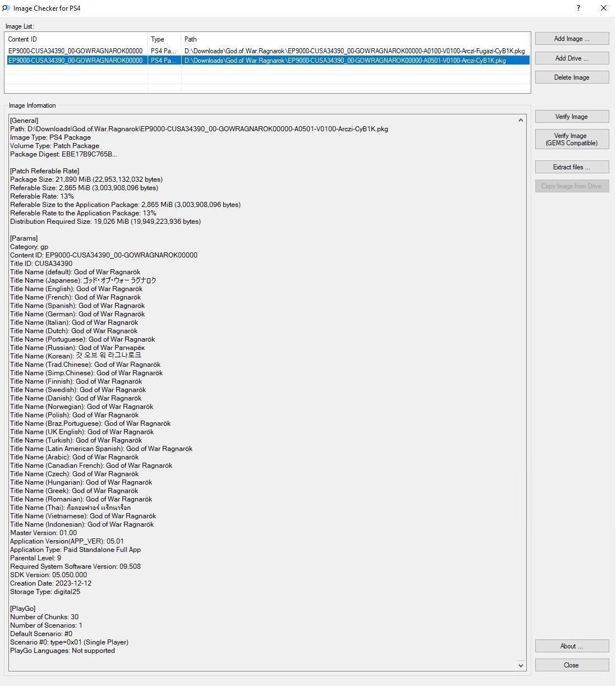Sort by the Type column header

point(165,39)
